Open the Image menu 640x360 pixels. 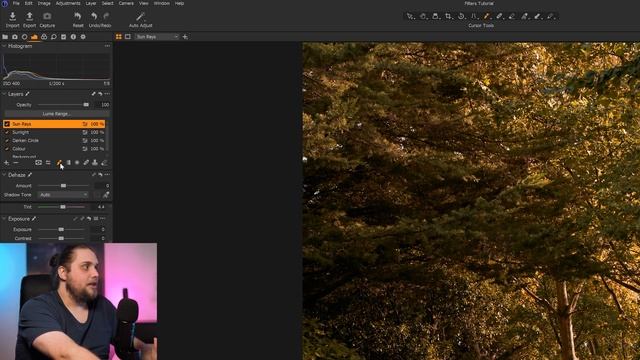click(44, 3)
